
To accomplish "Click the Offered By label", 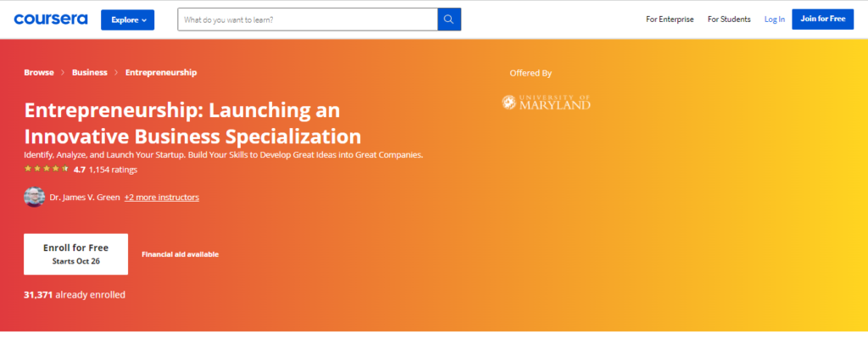I will [x=531, y=73].
